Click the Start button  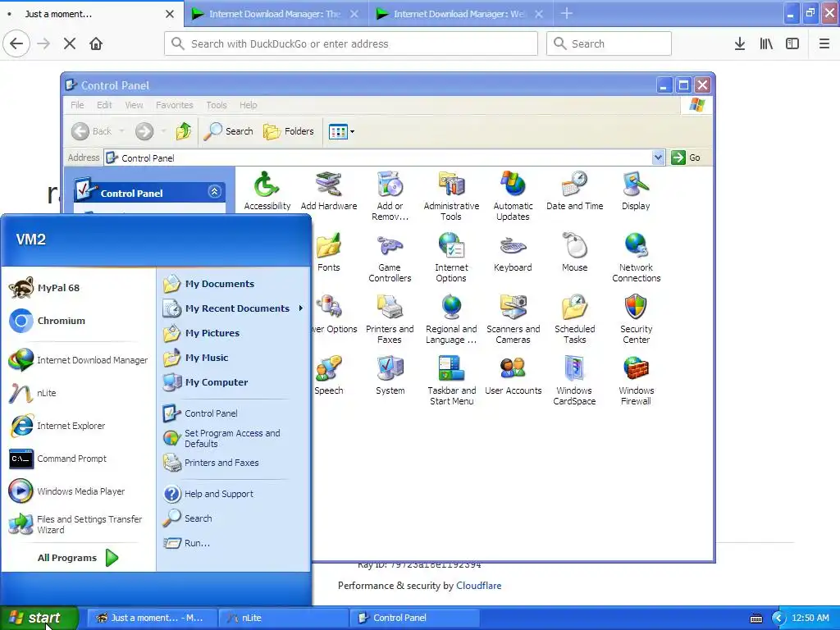coord(39,618)
